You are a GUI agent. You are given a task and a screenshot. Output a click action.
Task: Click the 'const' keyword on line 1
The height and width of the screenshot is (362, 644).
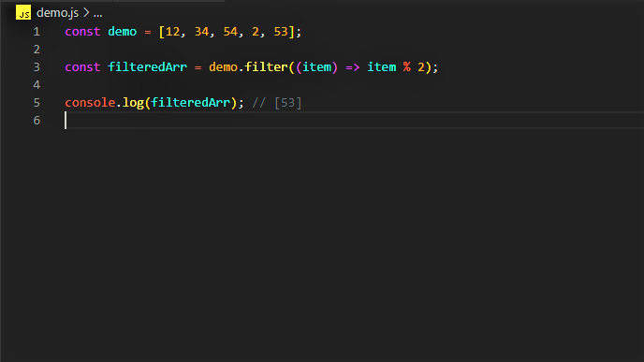click(x=82, y=32)
